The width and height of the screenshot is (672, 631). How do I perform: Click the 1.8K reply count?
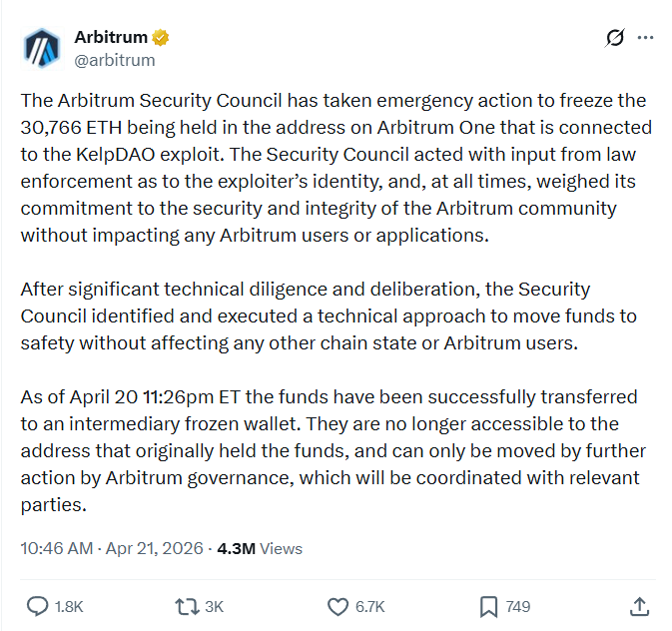click(x=68, y=606)
